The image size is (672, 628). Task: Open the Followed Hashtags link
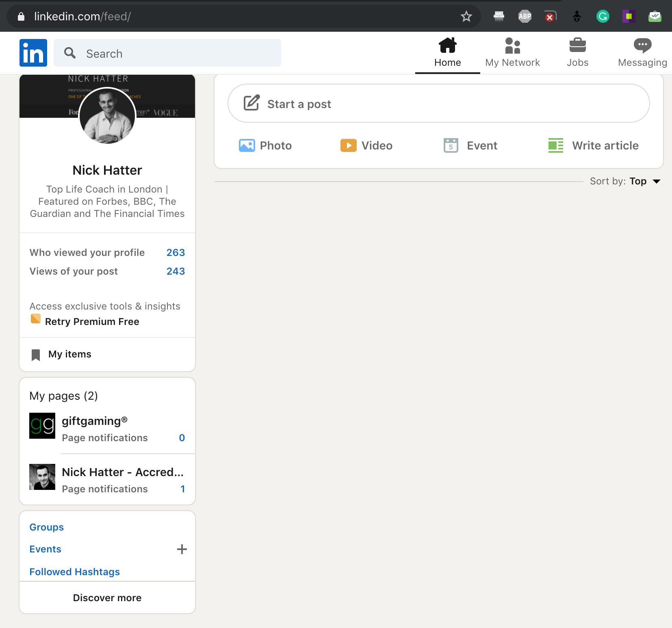[x=75, y=572]
